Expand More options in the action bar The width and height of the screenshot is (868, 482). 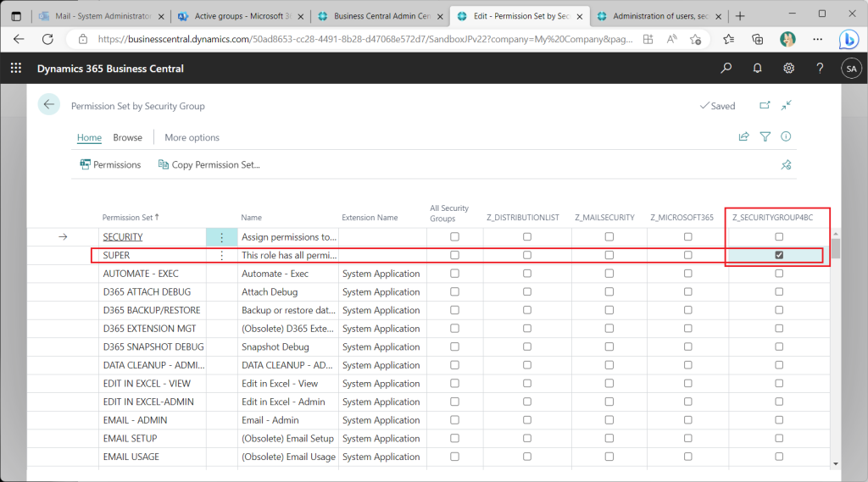click(x=192, y=137)
